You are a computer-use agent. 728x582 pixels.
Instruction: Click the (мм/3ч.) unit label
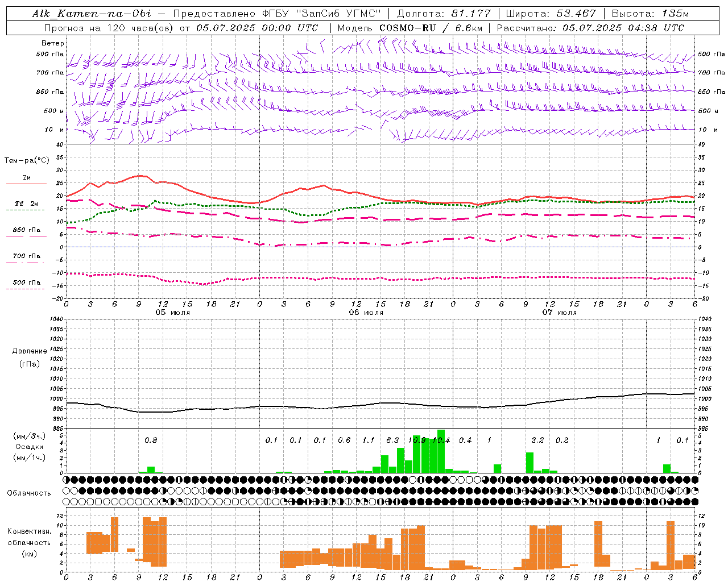30,436
